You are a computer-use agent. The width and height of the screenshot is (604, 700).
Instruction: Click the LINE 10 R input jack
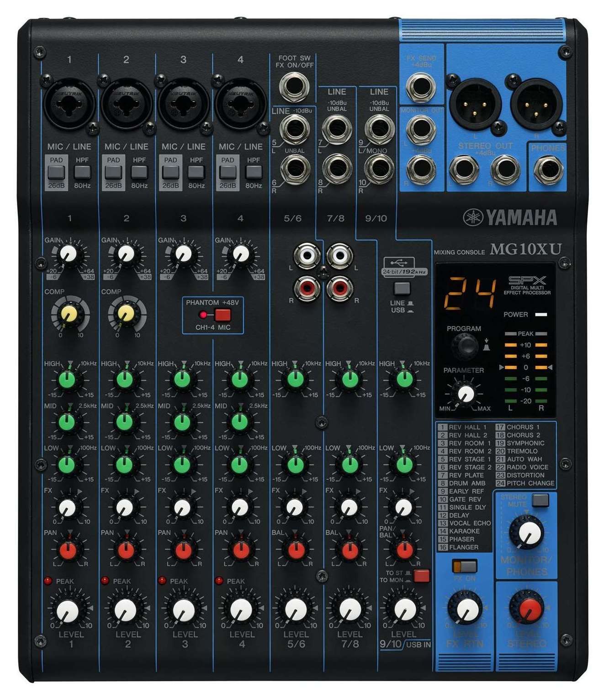tap(379, 168)
